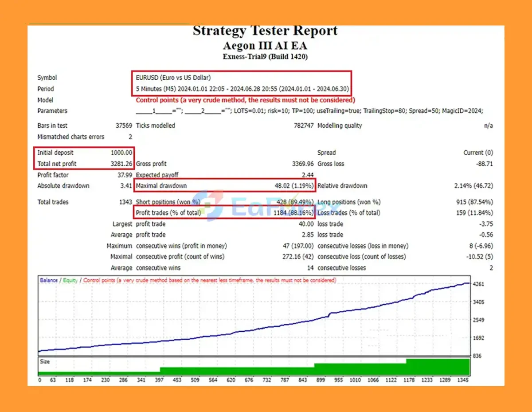The width and height of the screenshot is (532, 412).
Task: Select maximal drawdown value '48.02 (1.19%)'
Action: coord(294,186)
